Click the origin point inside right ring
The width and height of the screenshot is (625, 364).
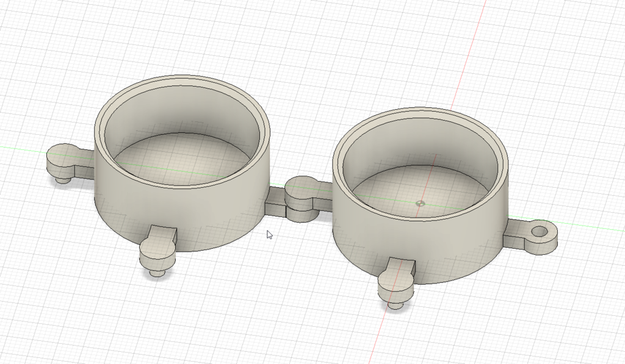[419, 202]
